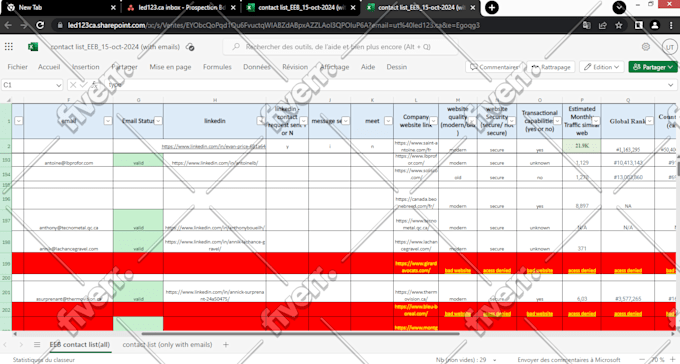Click the share page icon in address bar
Image resolution: width=680 pixels, height=364 pixels.
(603, 25)
